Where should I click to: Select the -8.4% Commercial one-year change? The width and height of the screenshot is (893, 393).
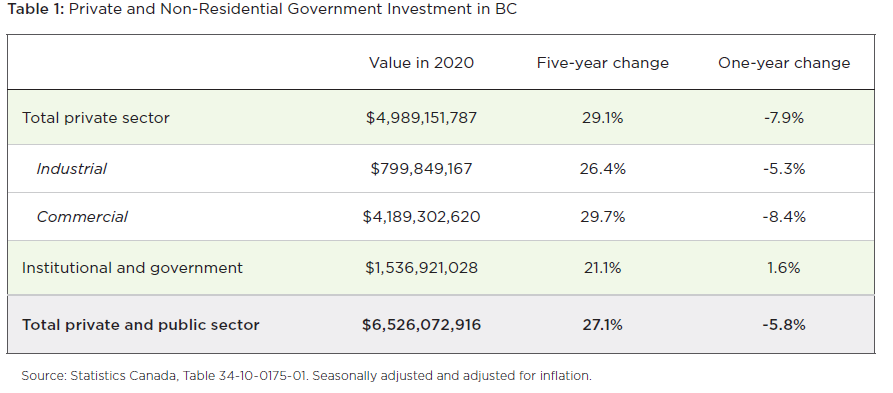click(784, 217)
